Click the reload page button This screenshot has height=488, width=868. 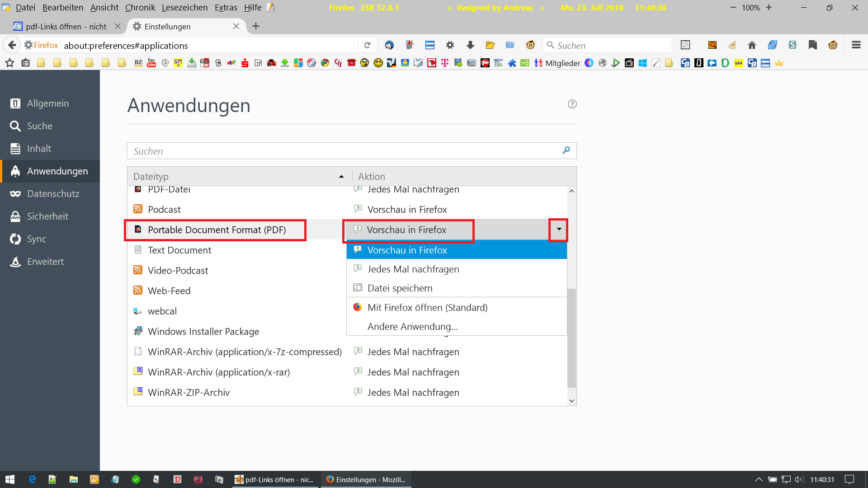(x=367, y=45)
